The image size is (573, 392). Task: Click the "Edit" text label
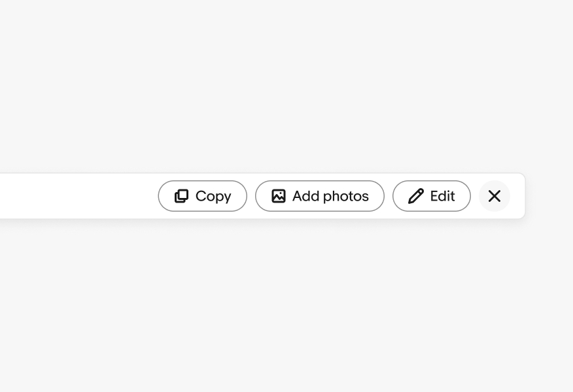(x=442, y=196)
